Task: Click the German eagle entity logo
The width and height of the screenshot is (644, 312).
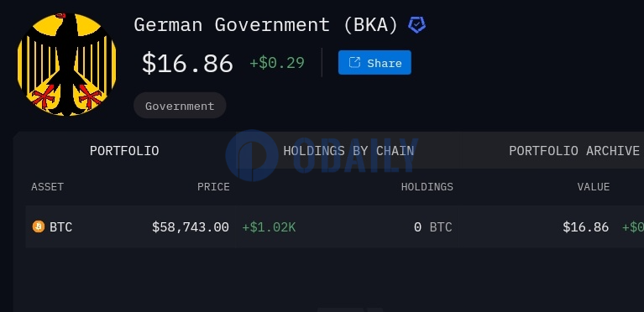Action: click(67, 65)
